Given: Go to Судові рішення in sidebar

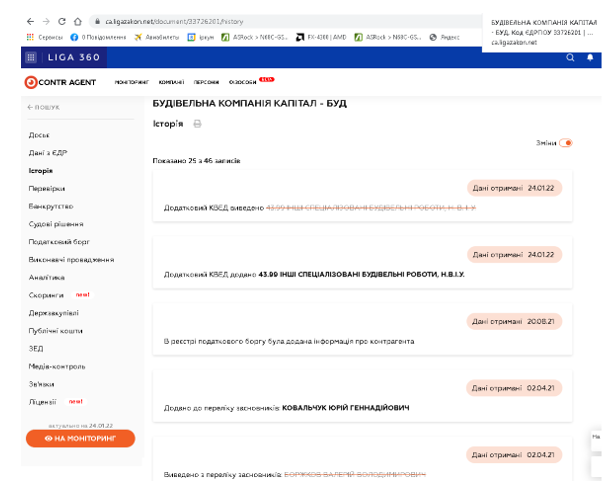Looking at the screenshot, I should point(54,224).
